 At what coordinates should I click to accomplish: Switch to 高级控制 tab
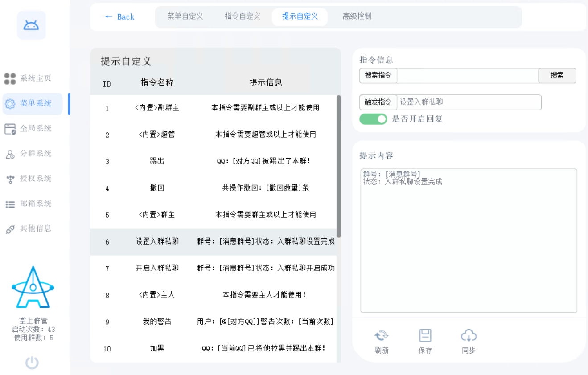(357, 16)
